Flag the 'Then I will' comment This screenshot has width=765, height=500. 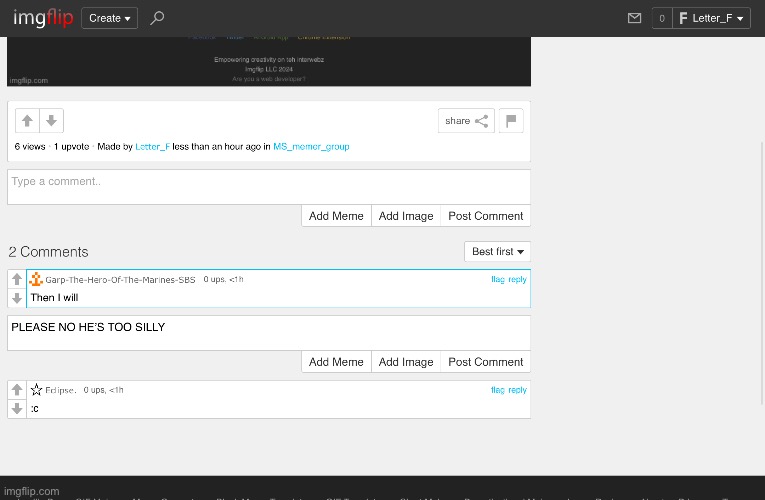(498, 279)
